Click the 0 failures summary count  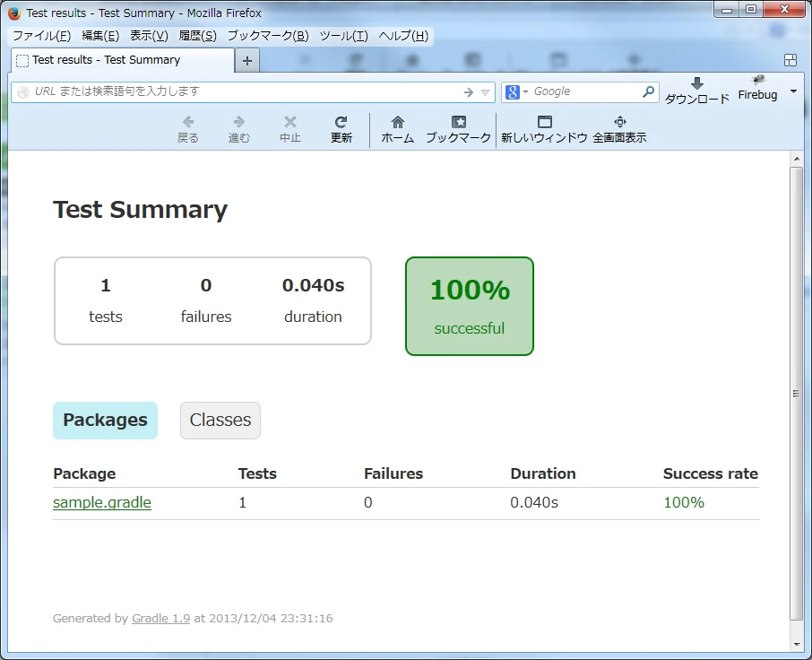(206, 285)
